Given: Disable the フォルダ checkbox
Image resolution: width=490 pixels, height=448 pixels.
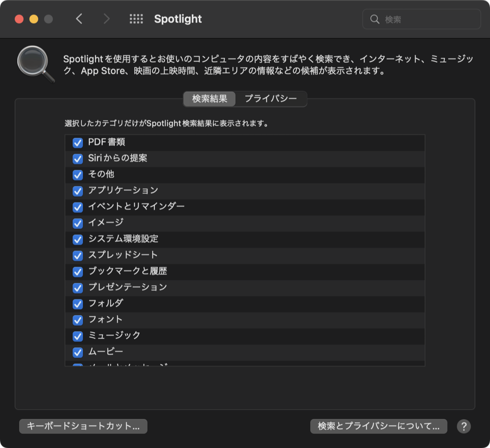Looking at the screenshot, I should 78,304.
